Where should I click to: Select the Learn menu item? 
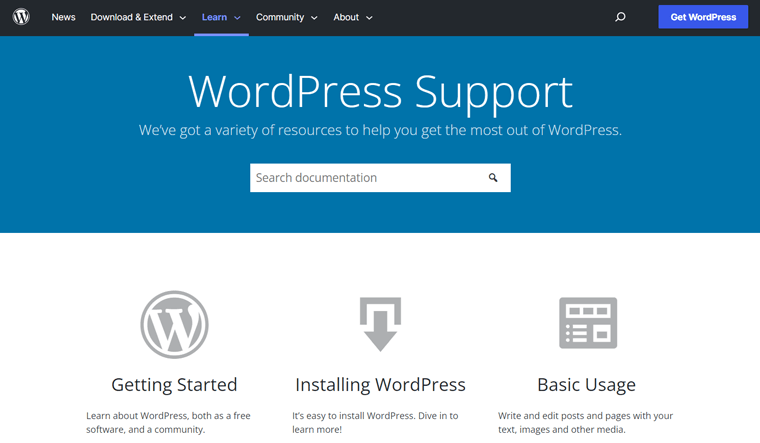tap(214, 17)
